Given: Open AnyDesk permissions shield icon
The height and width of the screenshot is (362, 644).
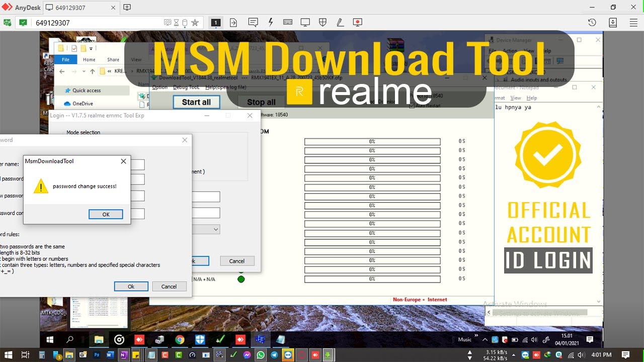Looking at the screenshot, I should (x=323, y=23).
